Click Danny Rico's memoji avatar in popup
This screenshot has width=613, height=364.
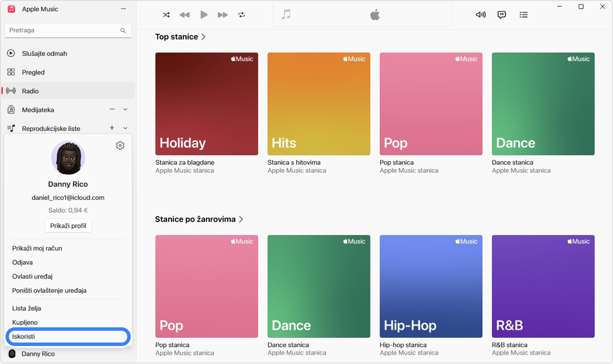coord(68,158)
